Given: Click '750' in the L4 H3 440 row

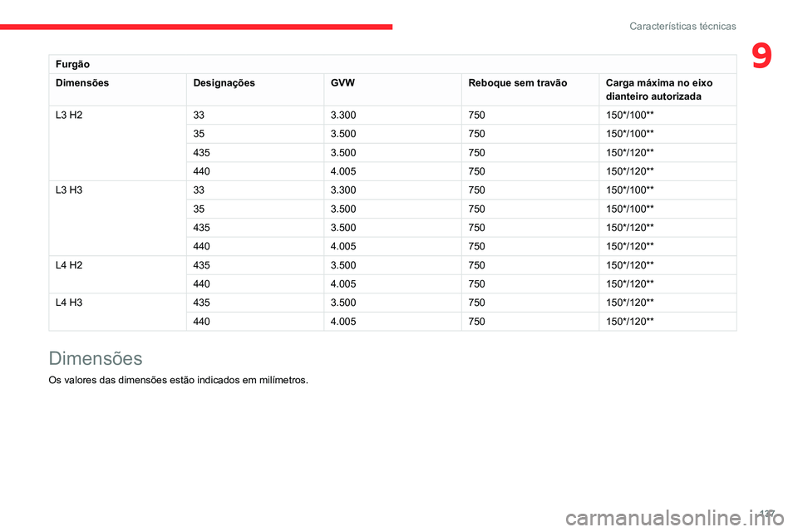Looking at the screenshot, I should (476, 321).
